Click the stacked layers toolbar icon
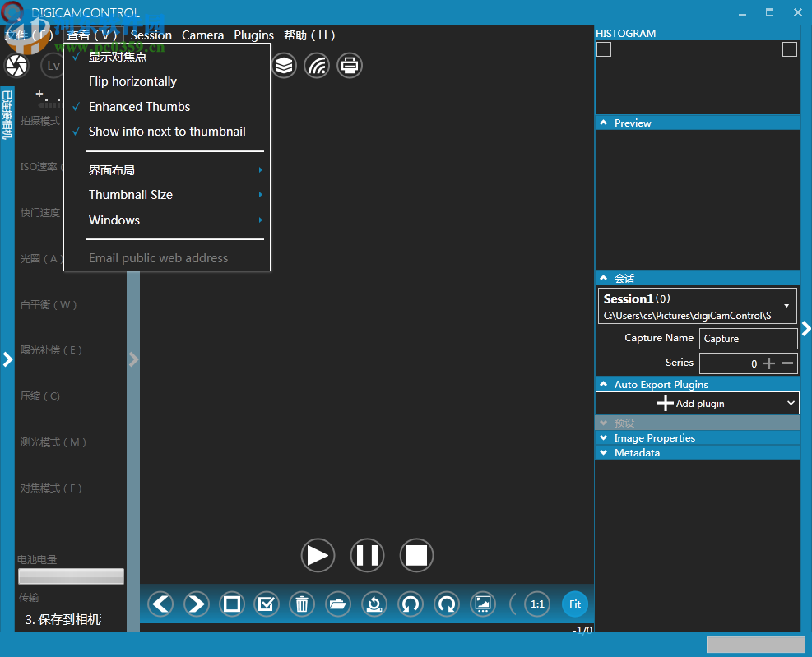Image resolution: width=812 pixels, height=657 pixels. (x=284, y=65)
